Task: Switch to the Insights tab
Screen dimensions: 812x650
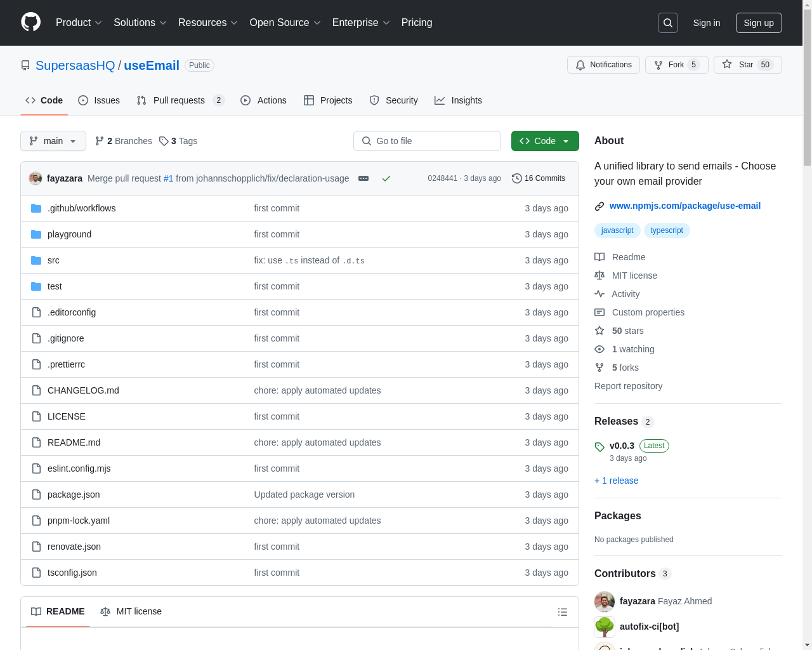Action: pos(458,100)
